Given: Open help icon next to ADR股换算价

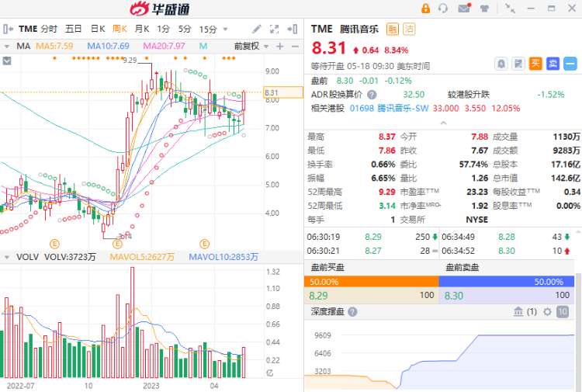Looking at the screenshot, I should click(x=372, y=95).
